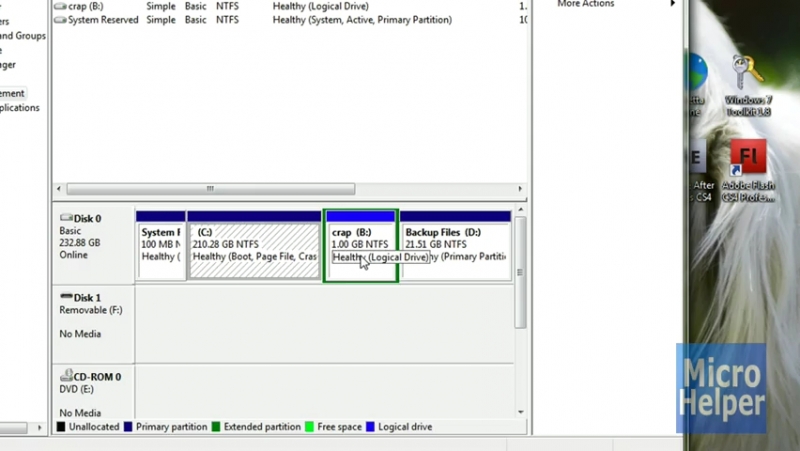Click the horizontal scrollbar left arrow
This screenshot has width=800, height=451.
click(x=58, y=189)
